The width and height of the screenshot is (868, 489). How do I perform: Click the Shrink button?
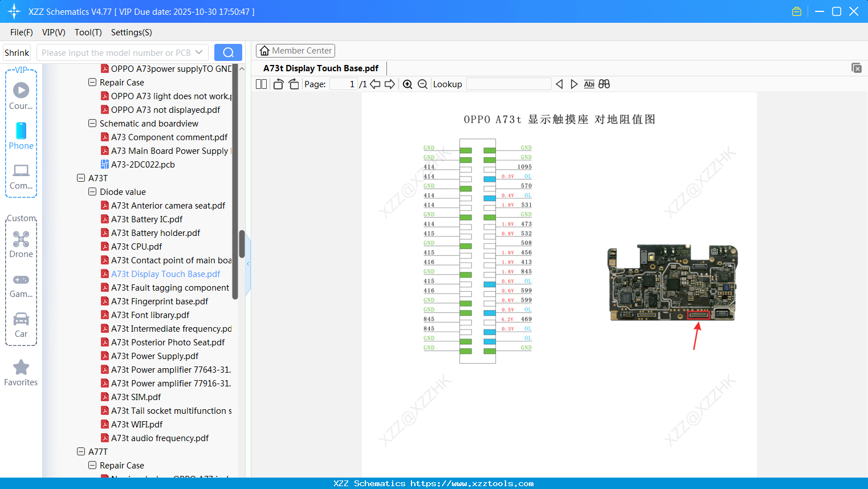tap(17, 52)
